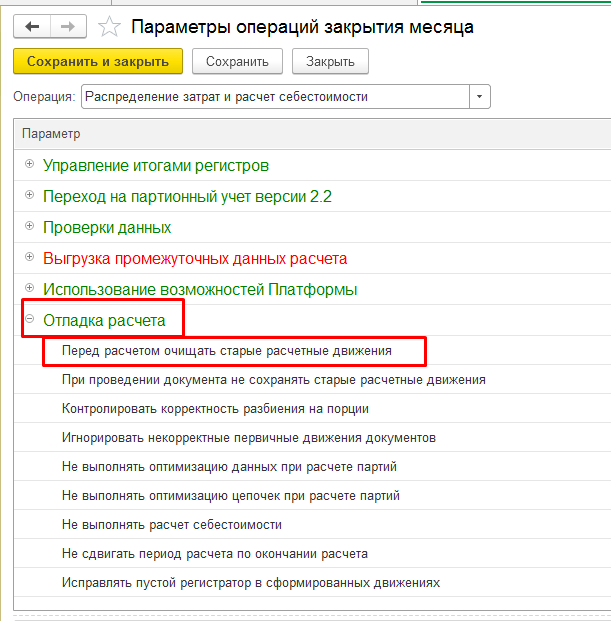Click the Сохранить и закрыть button

click(98, 61)
